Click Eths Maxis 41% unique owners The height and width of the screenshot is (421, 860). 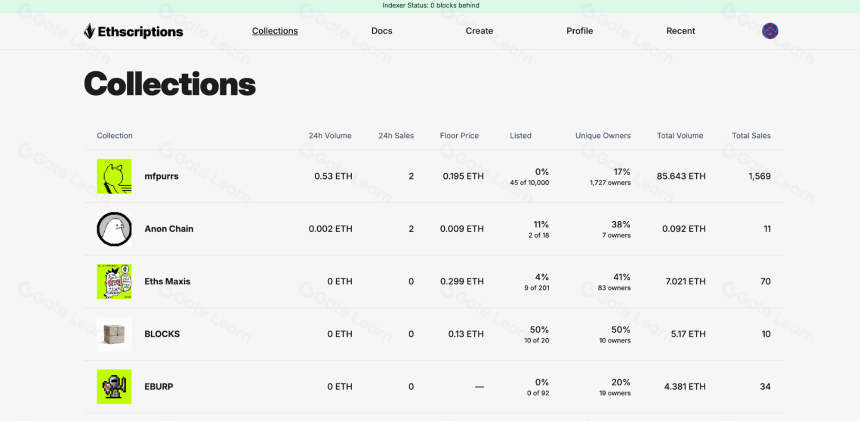coord(621,277)
